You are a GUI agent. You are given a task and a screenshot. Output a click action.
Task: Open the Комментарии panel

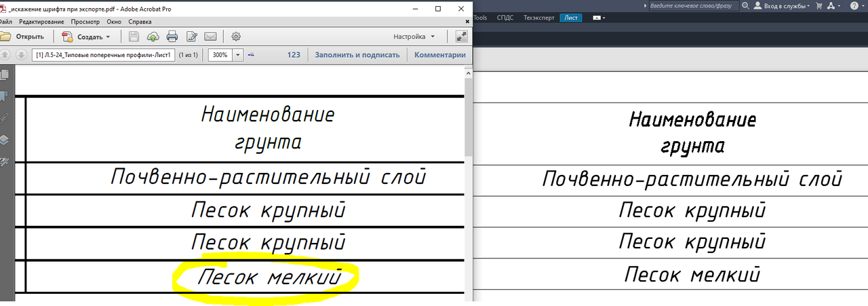tap(440, 55)
